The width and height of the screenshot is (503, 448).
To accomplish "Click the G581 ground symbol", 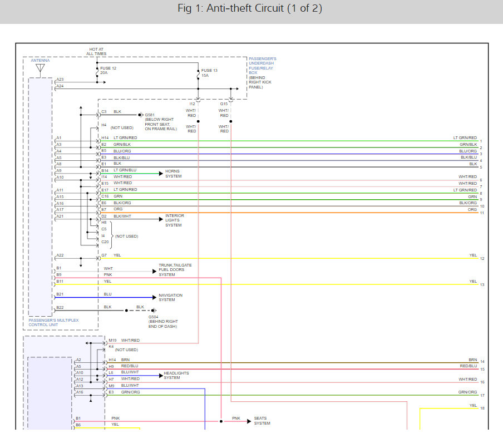I will tap(141, 115).
